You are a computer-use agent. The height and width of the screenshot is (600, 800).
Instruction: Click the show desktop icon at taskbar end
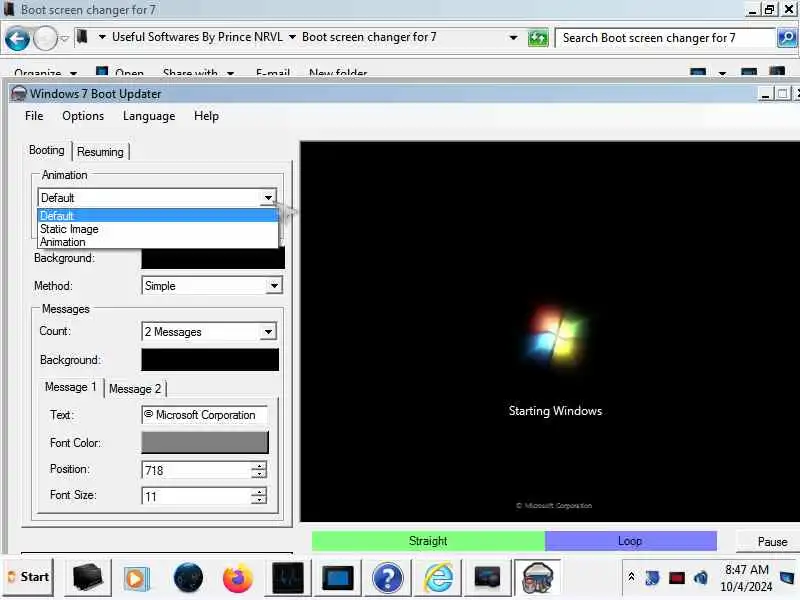788,578
